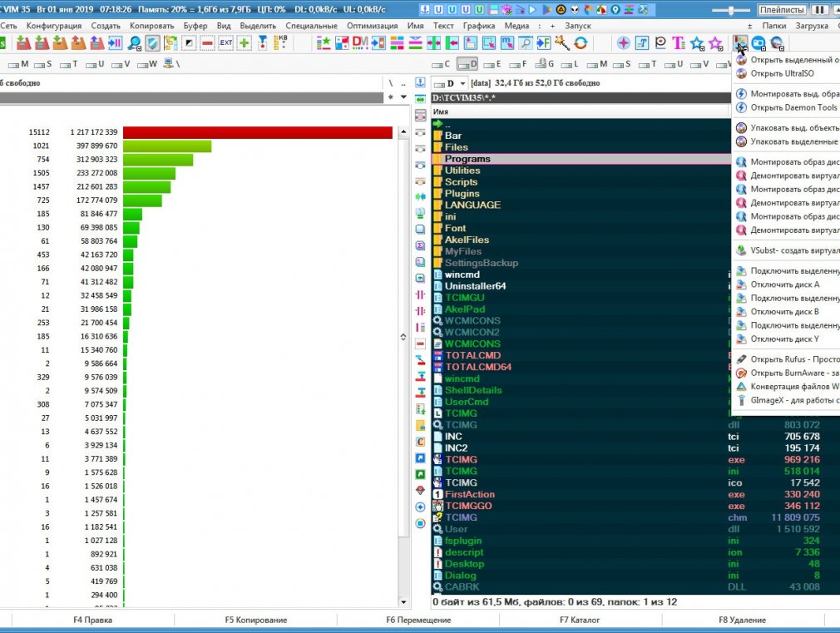This screenshot has height=633, width=840.
Task: Click the green plus select icon
Action: click(245, 43)
